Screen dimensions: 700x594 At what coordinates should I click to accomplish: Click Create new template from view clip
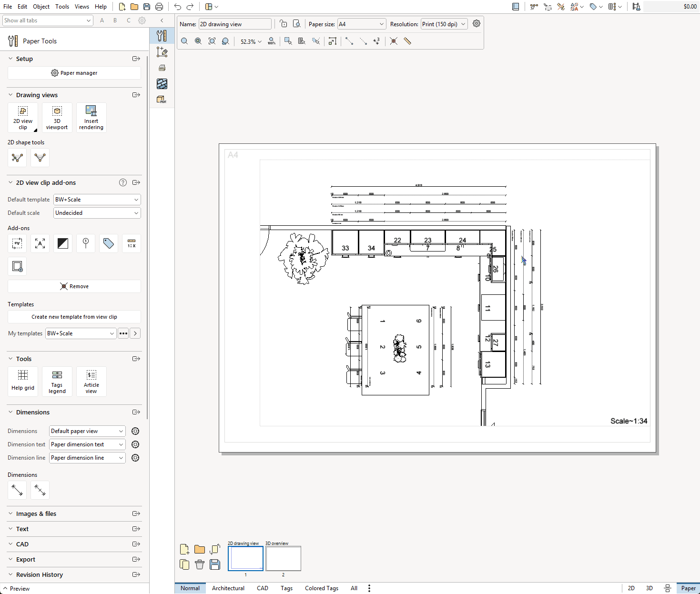[x=74, y=317]
